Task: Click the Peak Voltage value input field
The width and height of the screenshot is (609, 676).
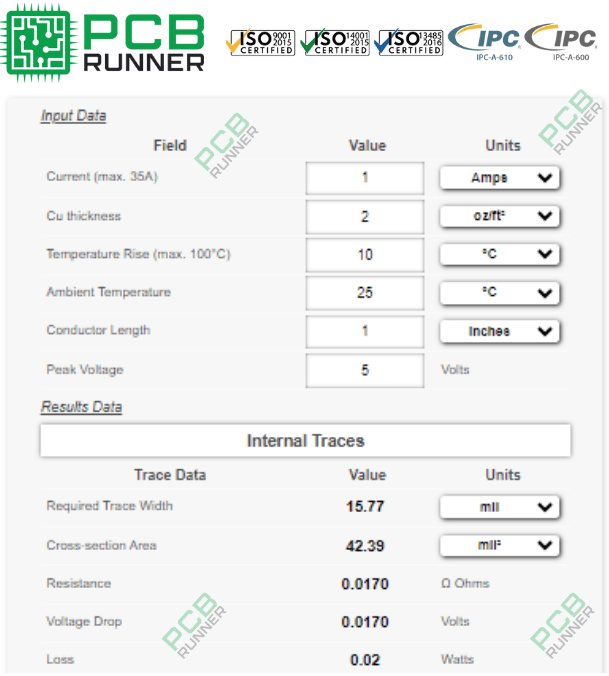Action: pos(365,370)
